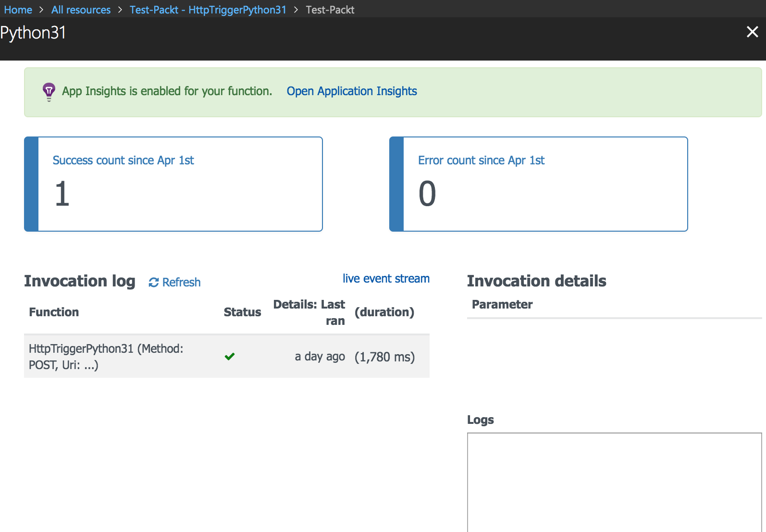Click inside the Logs text box
Image resolution: width=766 pixels, height=532 pixels.
click(615, 482)
